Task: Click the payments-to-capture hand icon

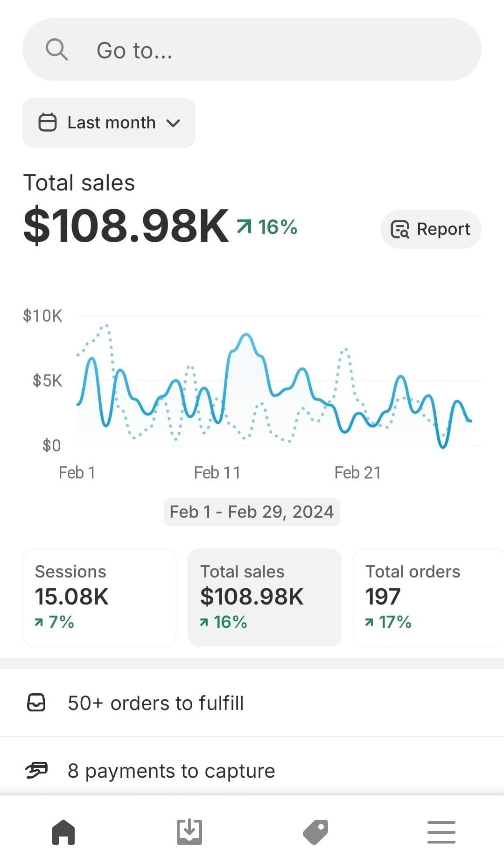Action: click(x=36, y=770)
